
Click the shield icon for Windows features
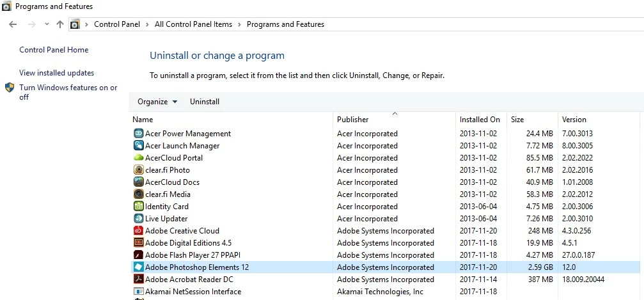pos(10,88)
